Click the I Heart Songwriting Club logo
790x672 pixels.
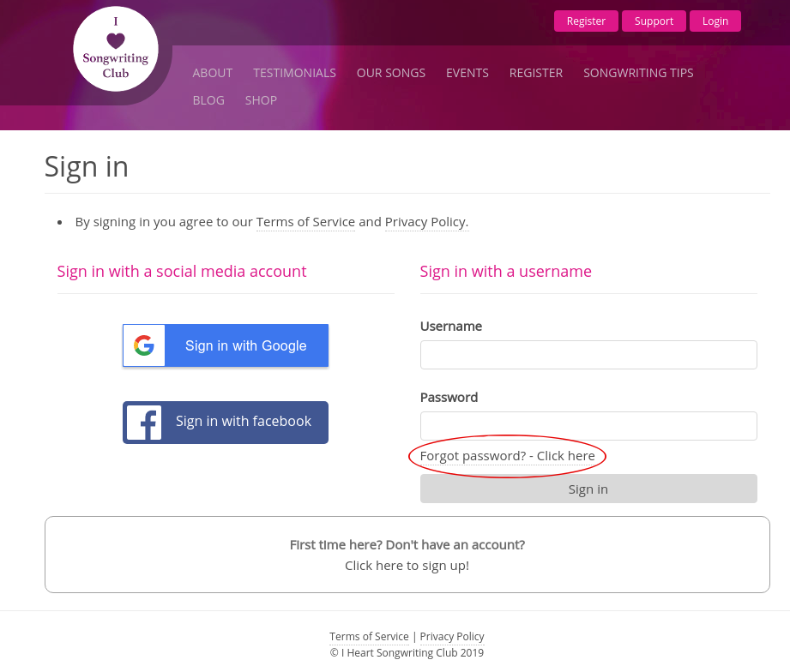116,49
